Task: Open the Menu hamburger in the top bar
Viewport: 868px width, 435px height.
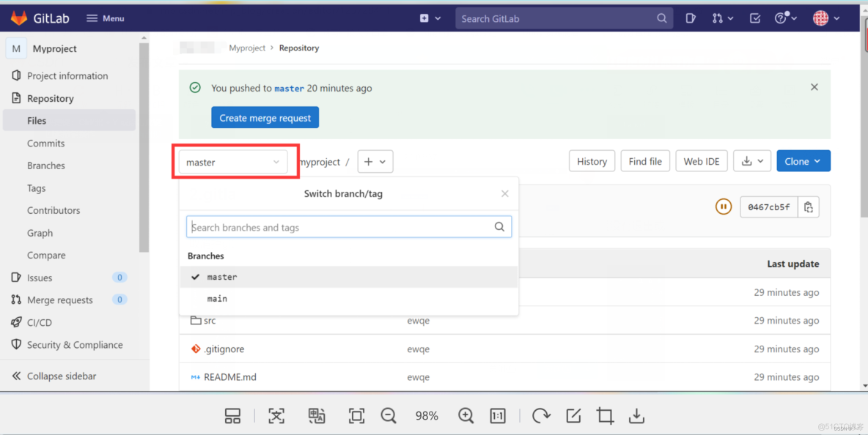Action: pos(105,18)
